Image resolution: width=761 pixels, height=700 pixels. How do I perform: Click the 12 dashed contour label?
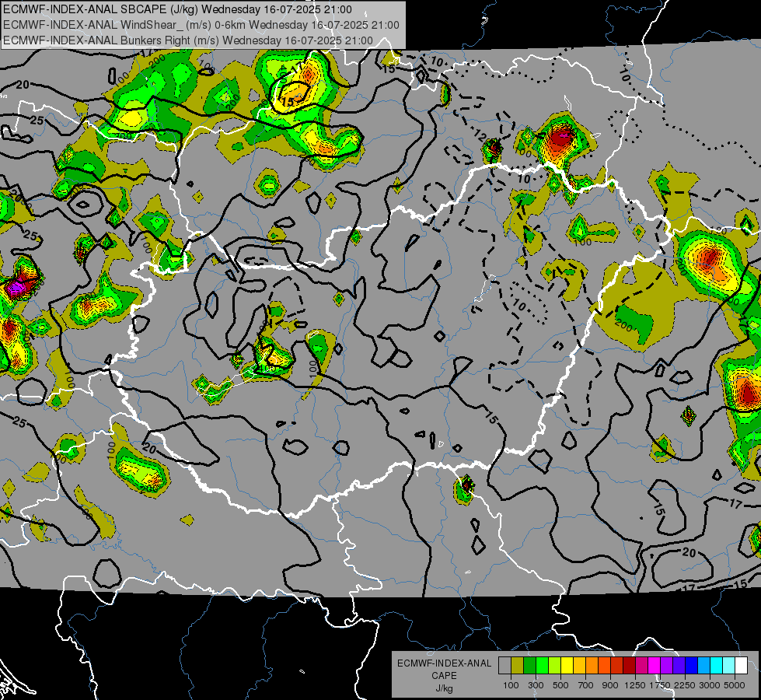point(480,135)
